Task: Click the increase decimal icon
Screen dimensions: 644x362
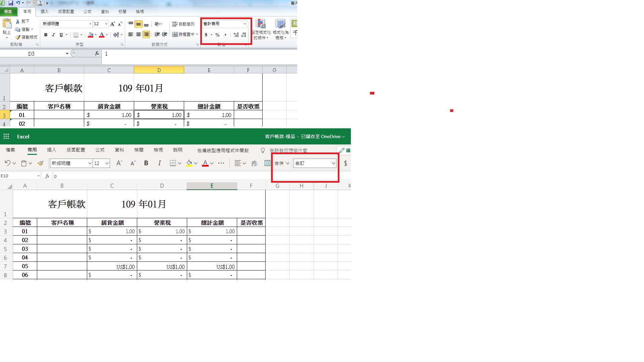Action: [x=235, y=35]
